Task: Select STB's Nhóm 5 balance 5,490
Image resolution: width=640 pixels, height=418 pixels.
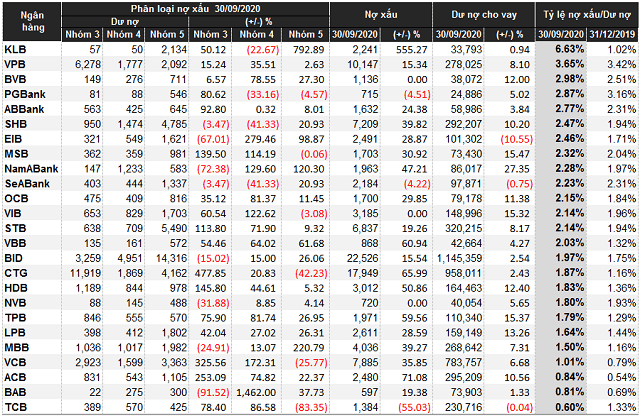Action: coord(174,229)
